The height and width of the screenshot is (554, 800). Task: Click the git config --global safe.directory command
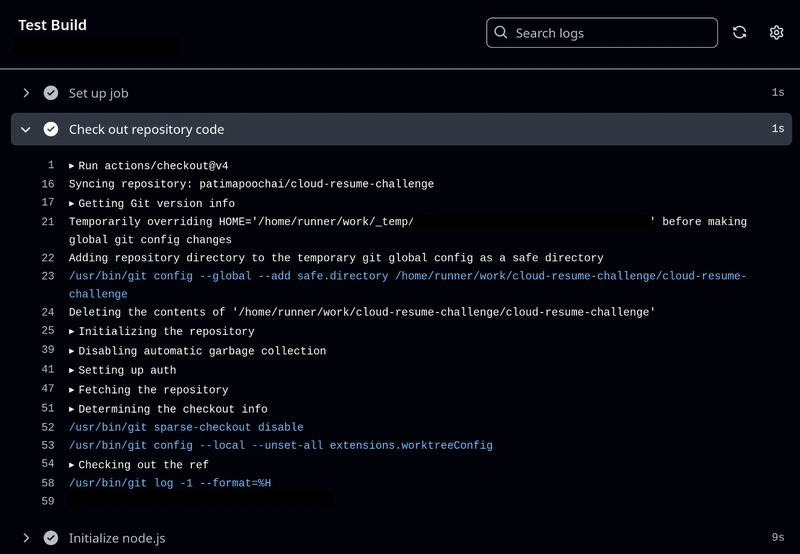(407, 285)
